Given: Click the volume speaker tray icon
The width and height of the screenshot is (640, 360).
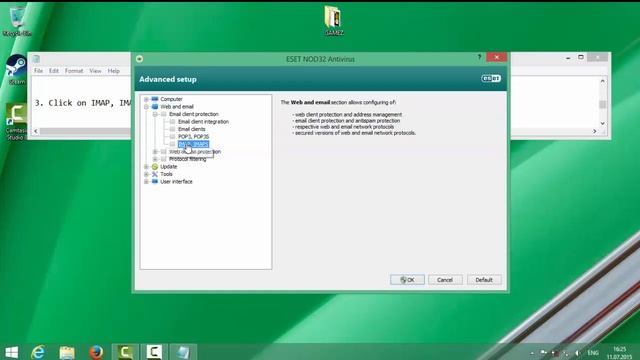Looking at the screenshot, I should pos(578,353).
